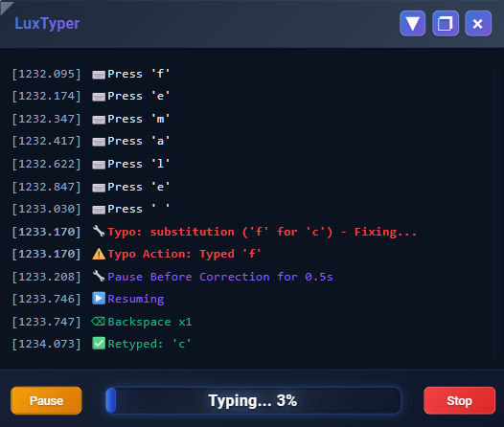The height and width of the screenshot is (427, 504).
Task: Select the Typo substitution Fixing log line
Action: point(214,232)
